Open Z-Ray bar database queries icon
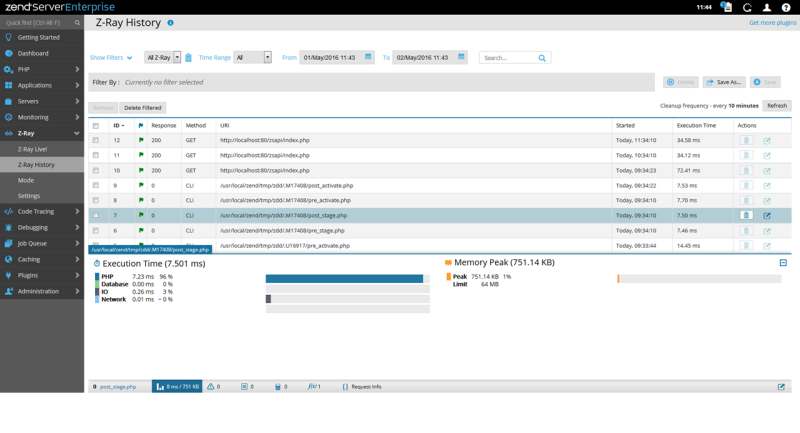 pos(278,387)
